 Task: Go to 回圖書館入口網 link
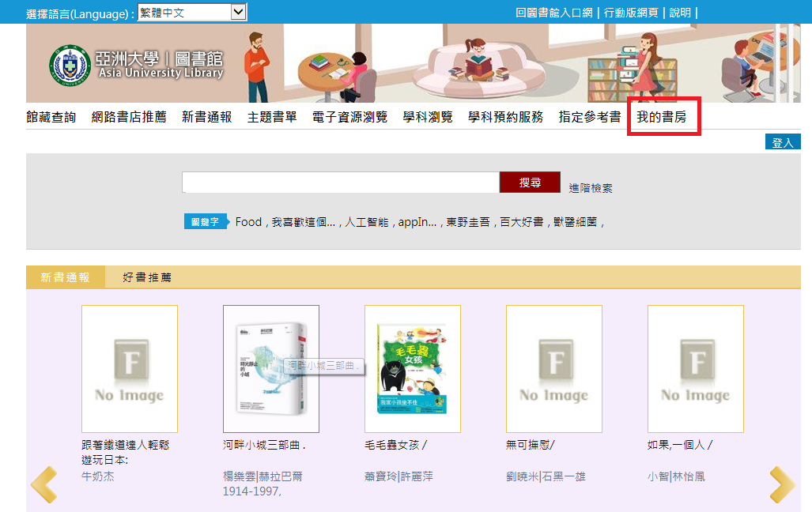[x=555, y=13]
